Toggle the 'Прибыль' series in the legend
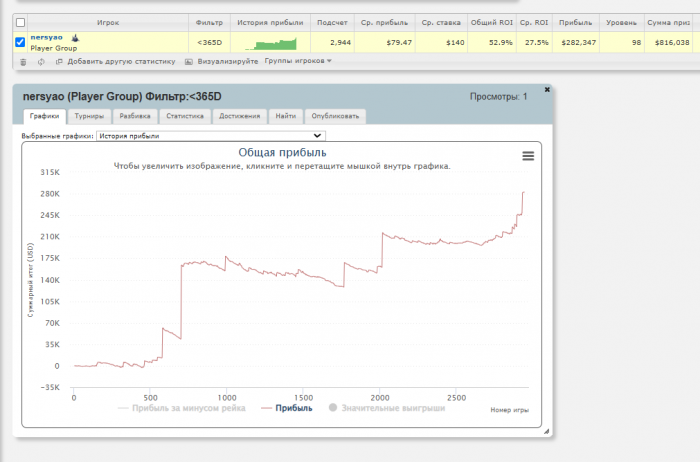Image resolution: width=700 pixels, height=462 pixels. click(x=286, y=408)
